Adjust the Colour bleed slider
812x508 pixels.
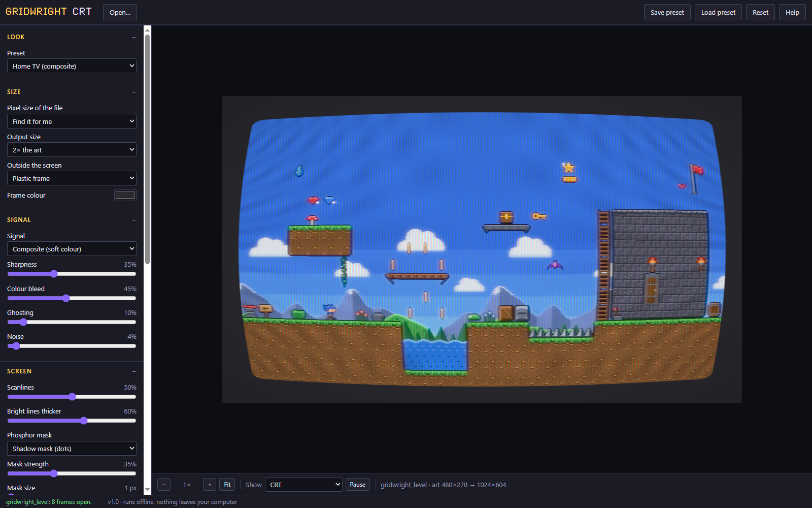point(72,298)
